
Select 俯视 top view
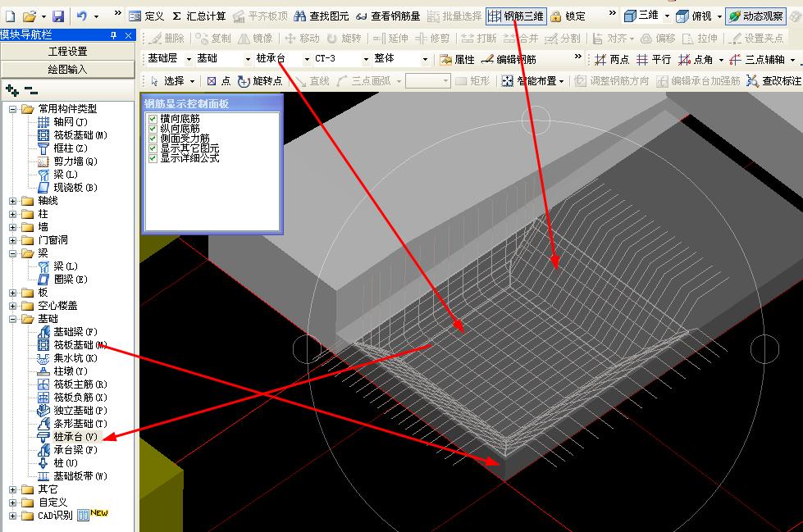694,16
